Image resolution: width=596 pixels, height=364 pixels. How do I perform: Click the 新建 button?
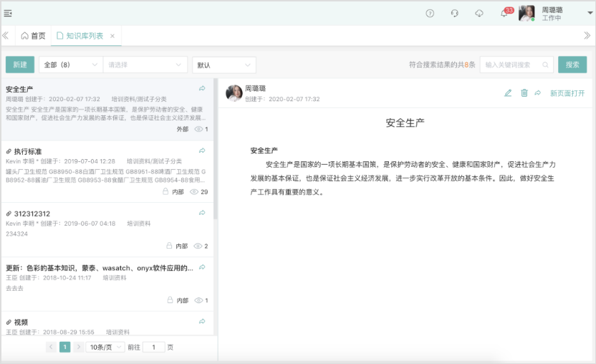coord(19,65)
